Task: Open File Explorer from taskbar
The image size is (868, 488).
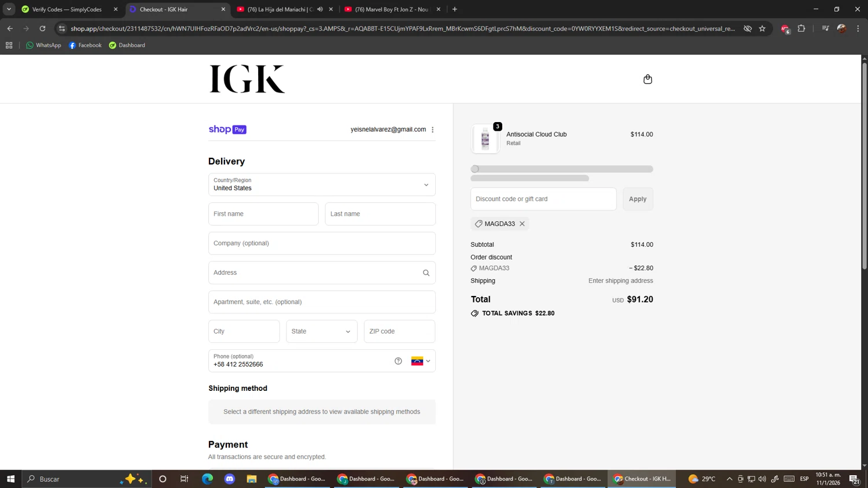Action: click(252, 479)
